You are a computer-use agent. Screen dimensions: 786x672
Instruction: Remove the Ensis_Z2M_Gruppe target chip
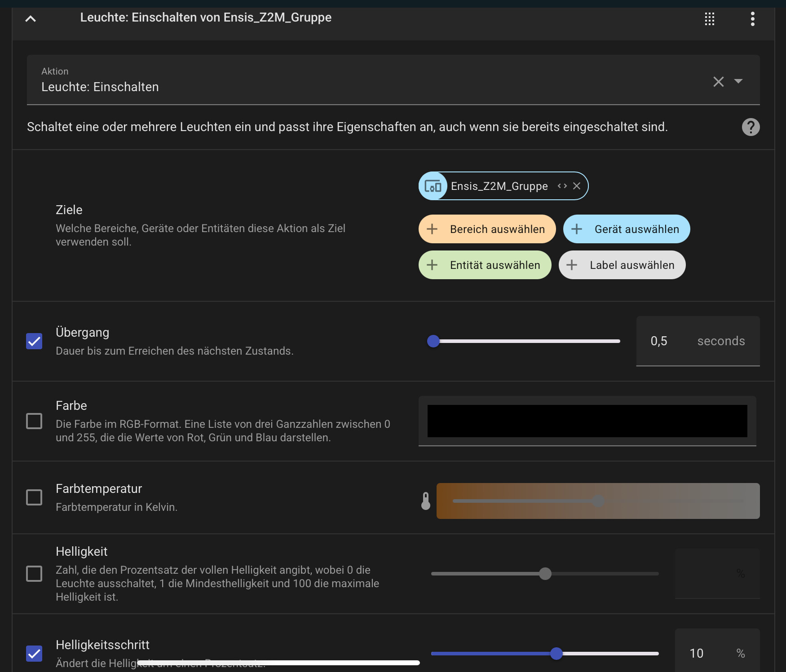[x=577, y=186]
